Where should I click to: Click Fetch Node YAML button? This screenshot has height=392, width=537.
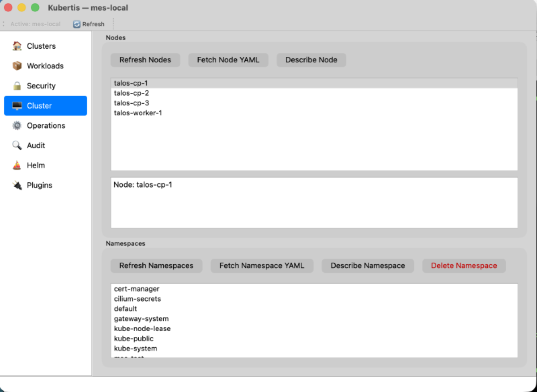click(228, 60)
